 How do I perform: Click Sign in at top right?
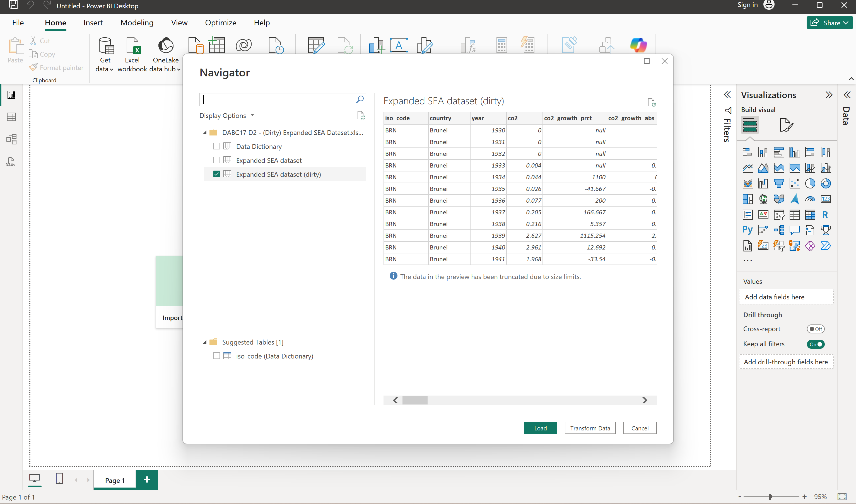click(748, 5)
